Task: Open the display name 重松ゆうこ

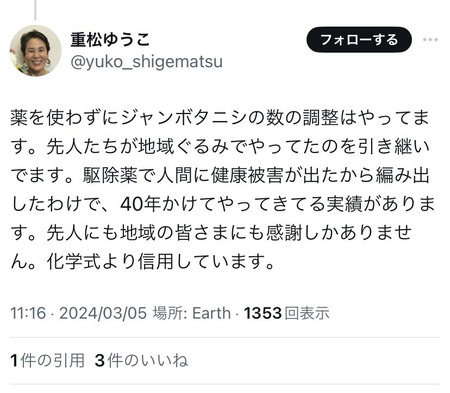Action: click(x=110, y=40)
